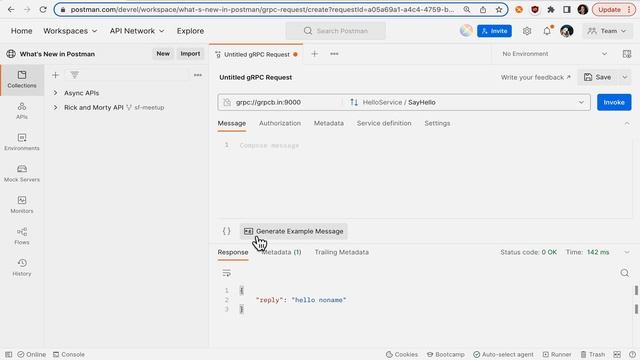Click Generate Example Message
Viewport: 640px width, 360px height.
click(294, 231)
